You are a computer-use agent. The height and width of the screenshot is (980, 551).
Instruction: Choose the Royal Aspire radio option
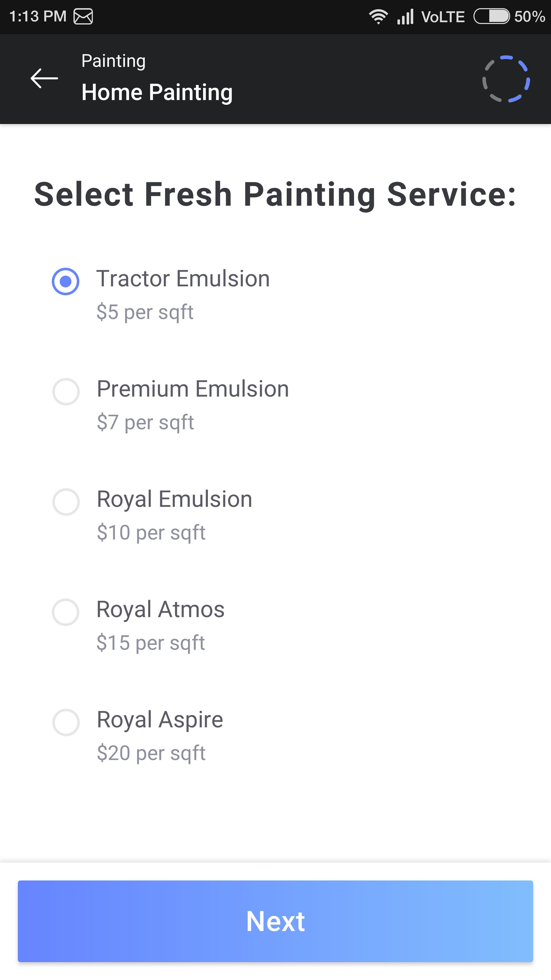66,722
